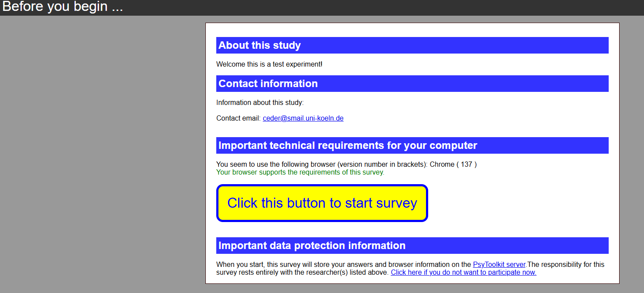The height and width of the screenshot is (293, 644).
Task: Click the "Before you begin ..." page title
Action: [63, 7]
